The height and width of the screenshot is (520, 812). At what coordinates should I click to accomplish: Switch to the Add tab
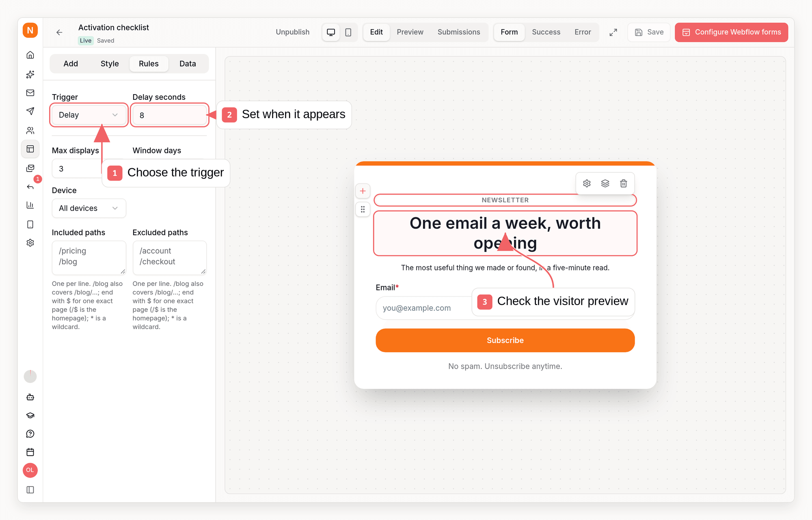[71, 64]
